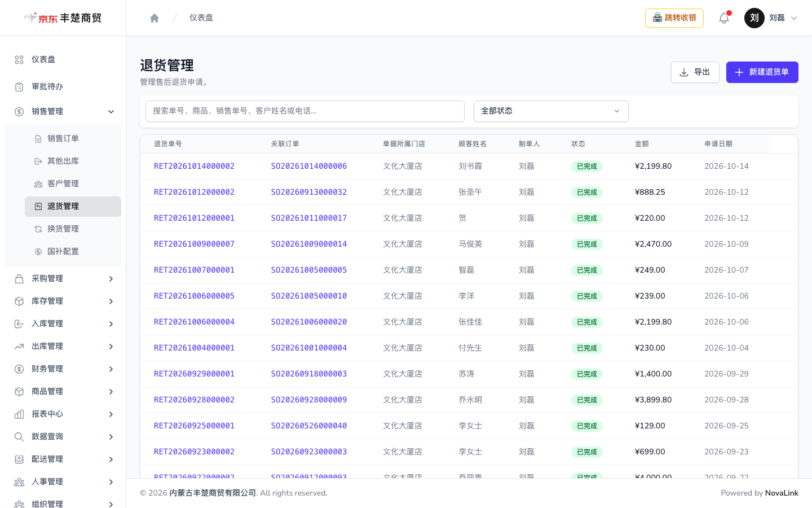This screenshot has height=508, width=812.
Task: Click the 入库管理 arrow icon
Action: pos(19,324)
